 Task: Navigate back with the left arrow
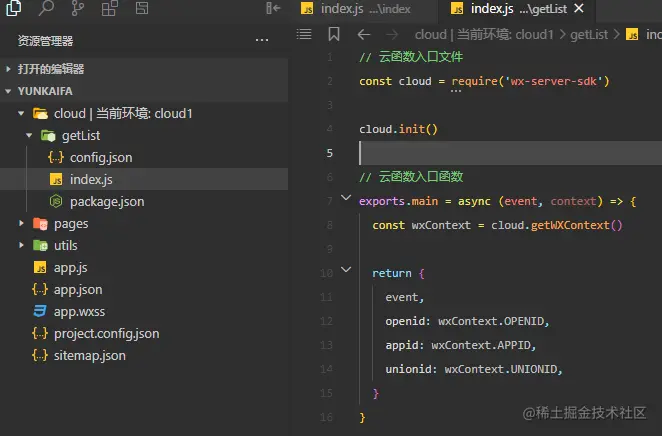[x=364, y=34]
